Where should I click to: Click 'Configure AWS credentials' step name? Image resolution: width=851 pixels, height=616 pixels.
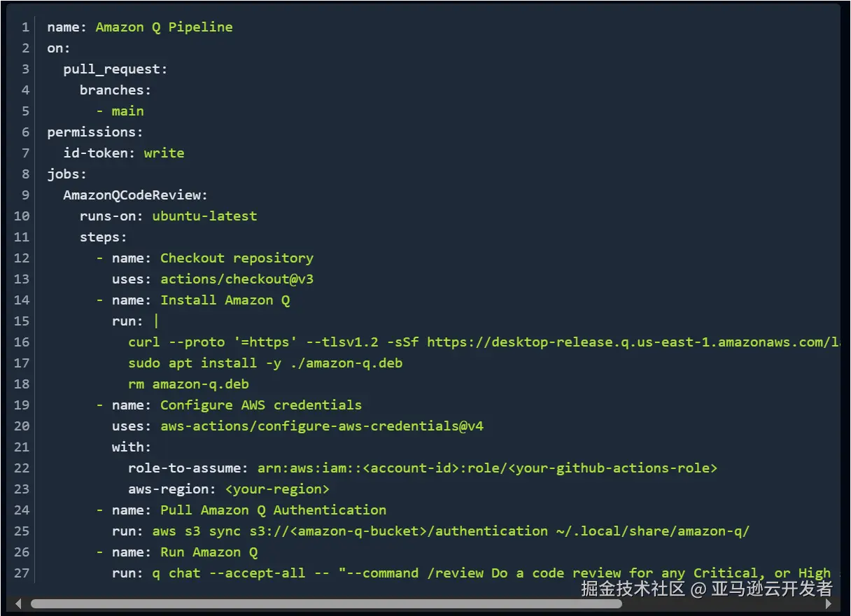pos(261,405)
